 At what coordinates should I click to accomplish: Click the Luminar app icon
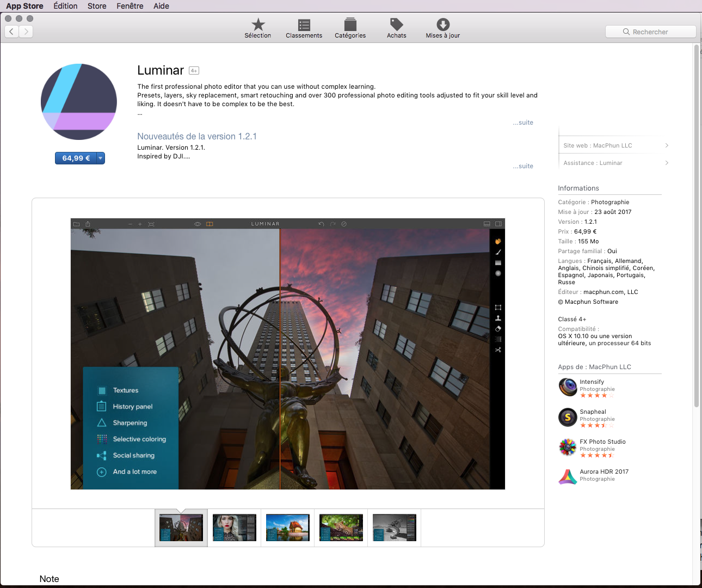[79, 102]
